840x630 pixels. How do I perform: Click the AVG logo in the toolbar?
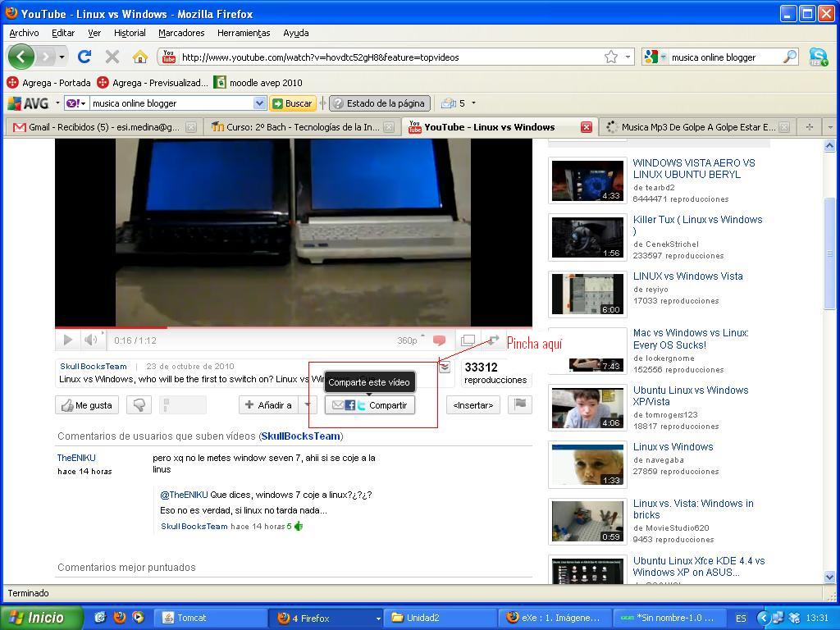coord(29,103)
